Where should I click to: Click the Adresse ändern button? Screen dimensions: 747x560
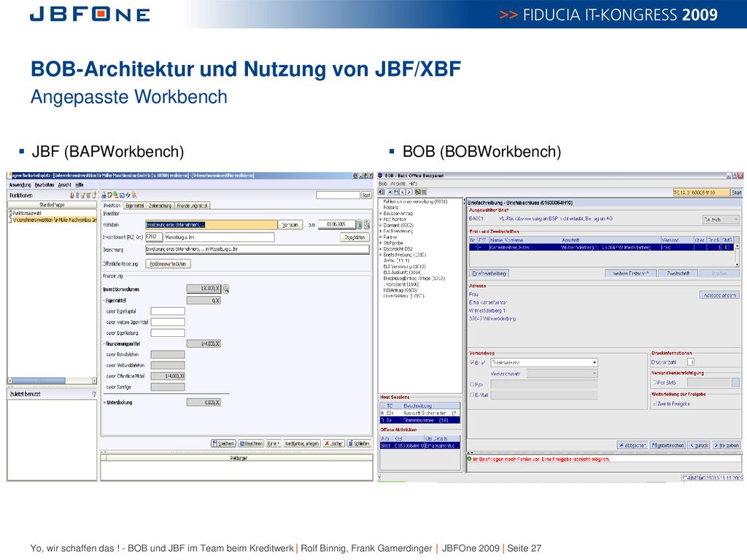[x=719, y=295]
